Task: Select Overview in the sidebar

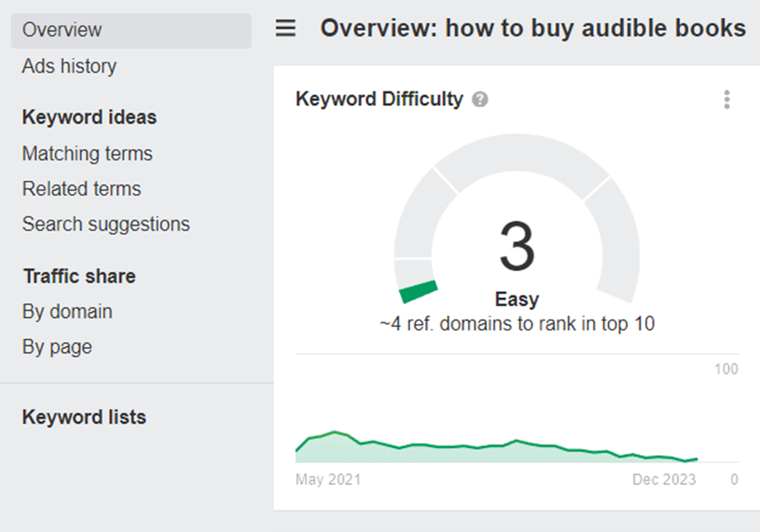Action: tap(62, 30)
